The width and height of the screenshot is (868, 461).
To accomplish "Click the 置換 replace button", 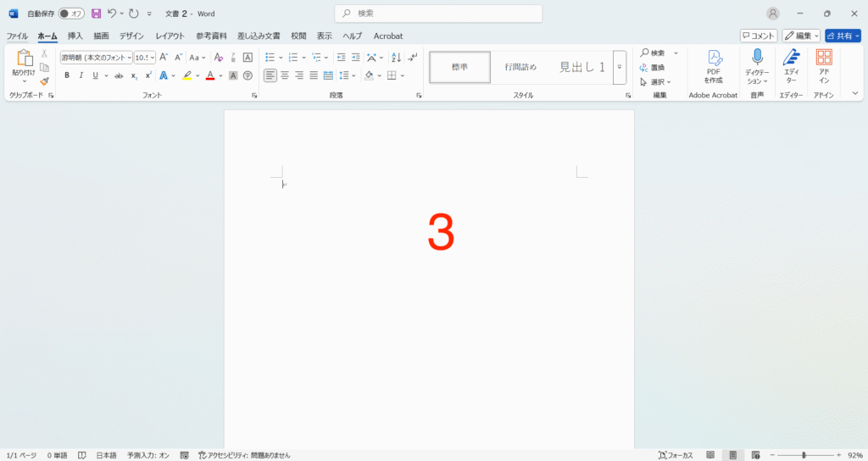I will point(653,68).
